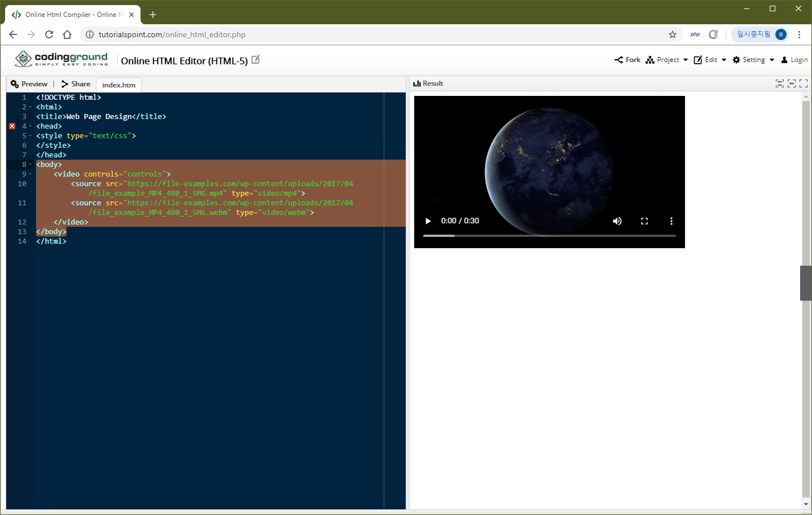Open the rename editor via the pencil icon

[x=256, y=59]
